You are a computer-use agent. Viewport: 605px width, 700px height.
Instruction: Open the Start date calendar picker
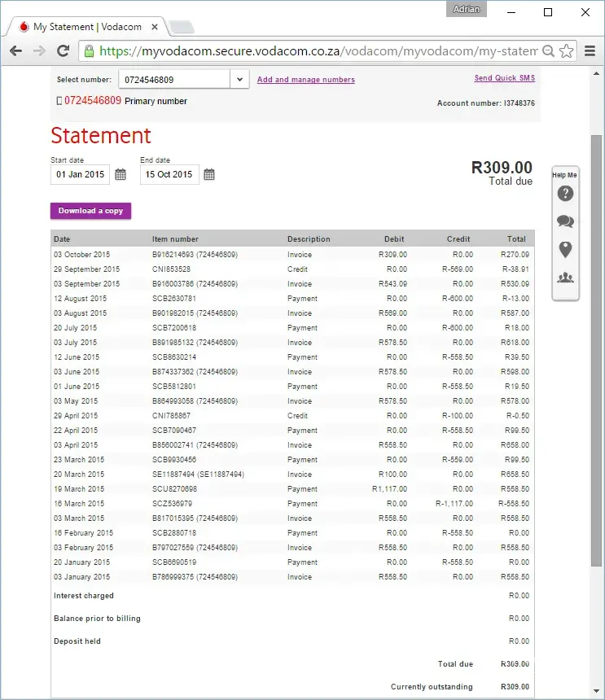[x=121, y=174]
